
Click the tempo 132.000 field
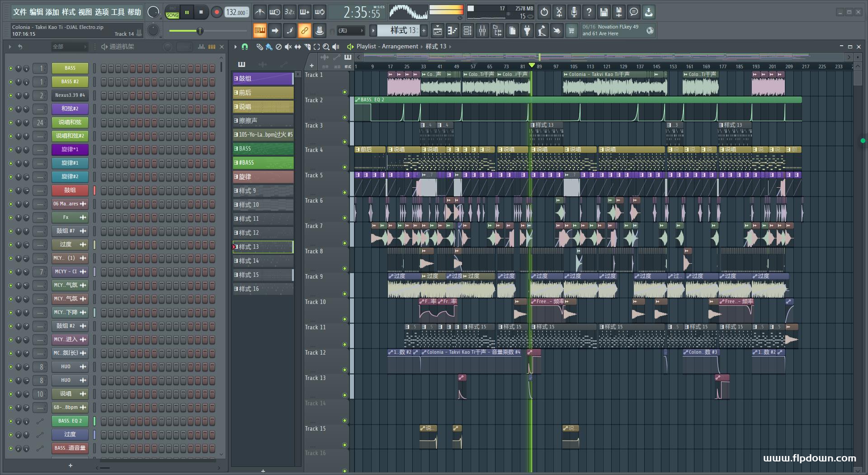tap(237, 12)
